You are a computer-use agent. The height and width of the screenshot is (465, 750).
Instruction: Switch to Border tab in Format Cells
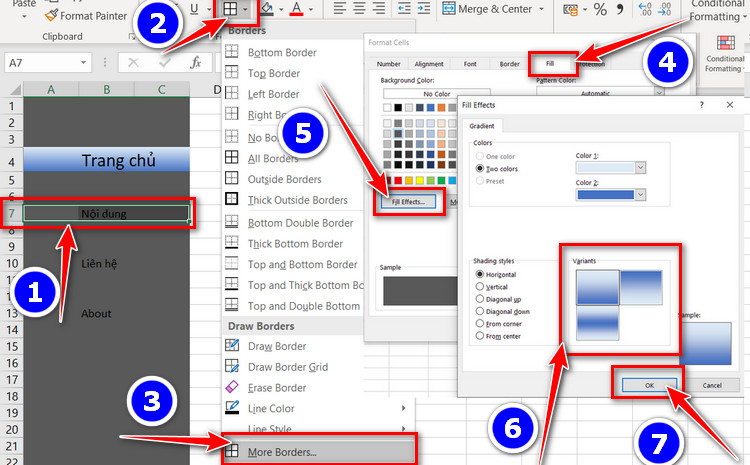click(x=509, y=64)
